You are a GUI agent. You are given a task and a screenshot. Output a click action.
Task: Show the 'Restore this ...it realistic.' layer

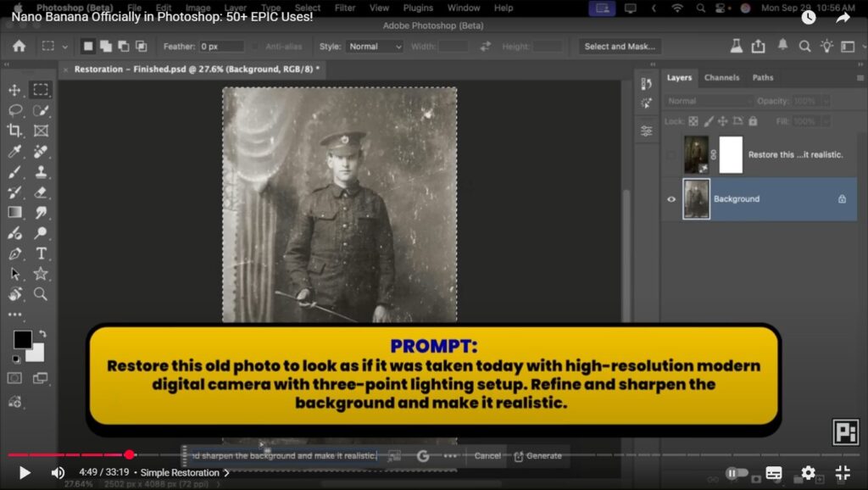(x=671, y=155)
